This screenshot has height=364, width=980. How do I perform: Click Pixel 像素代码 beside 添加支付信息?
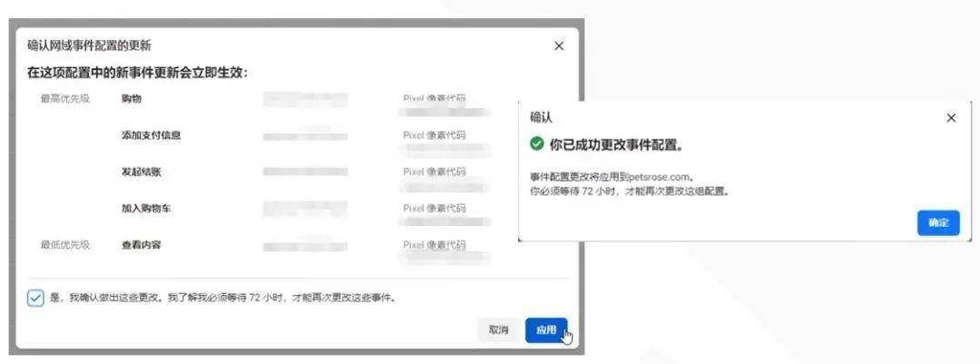434,135
